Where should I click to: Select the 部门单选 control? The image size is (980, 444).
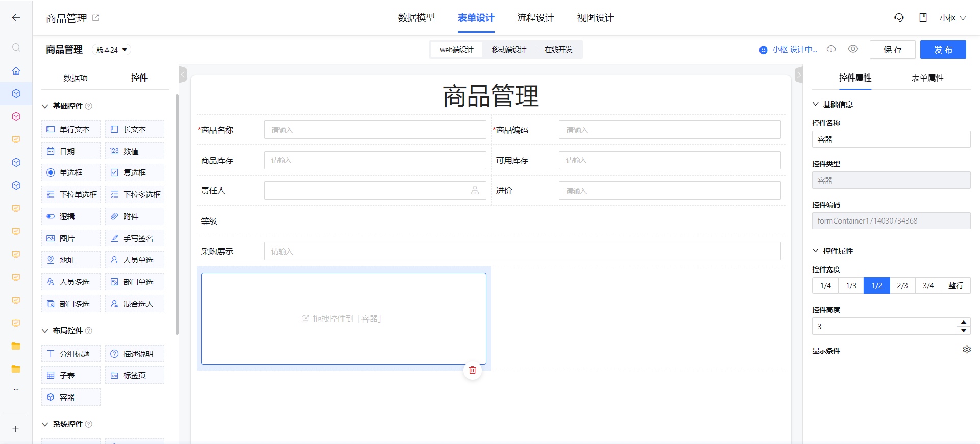click(135, 282)
